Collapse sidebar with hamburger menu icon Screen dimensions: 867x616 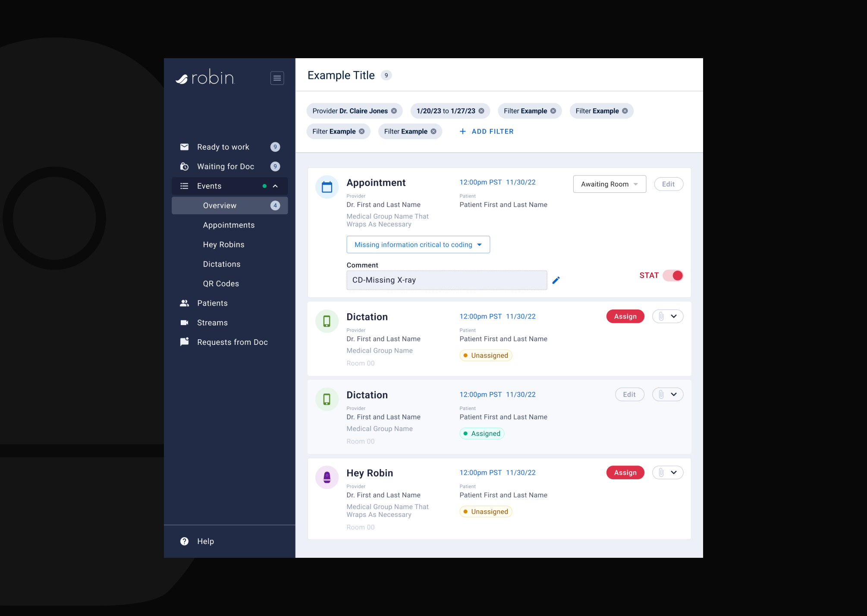coord(277,78)
